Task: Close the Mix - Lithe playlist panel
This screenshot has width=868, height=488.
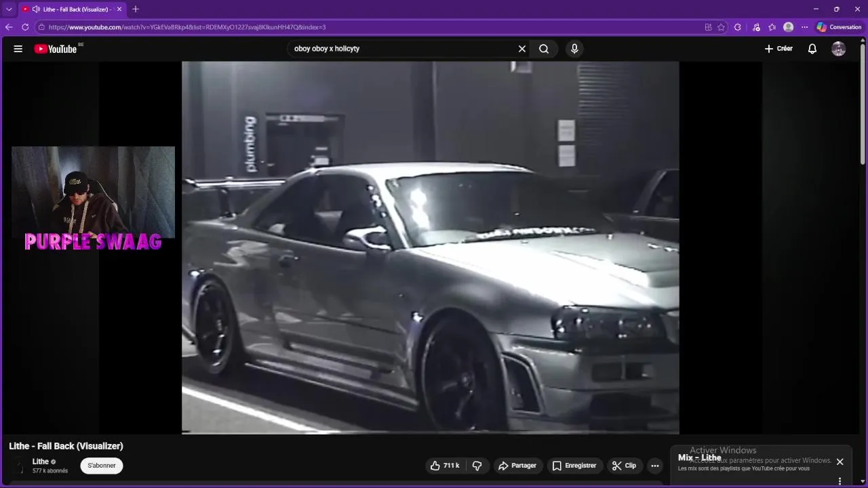Action: (x=840, y=462)
